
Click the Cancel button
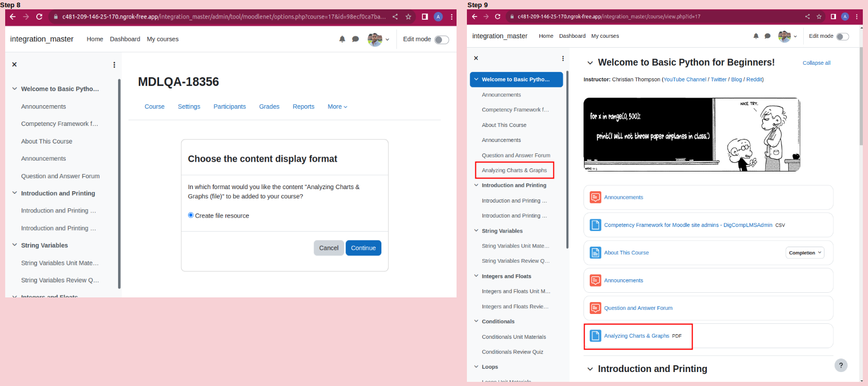pos(329,248)
